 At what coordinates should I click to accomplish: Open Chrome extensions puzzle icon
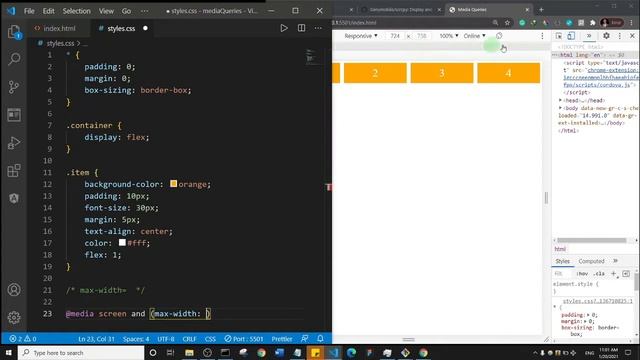pyautogui.click(x=593, y=23)
